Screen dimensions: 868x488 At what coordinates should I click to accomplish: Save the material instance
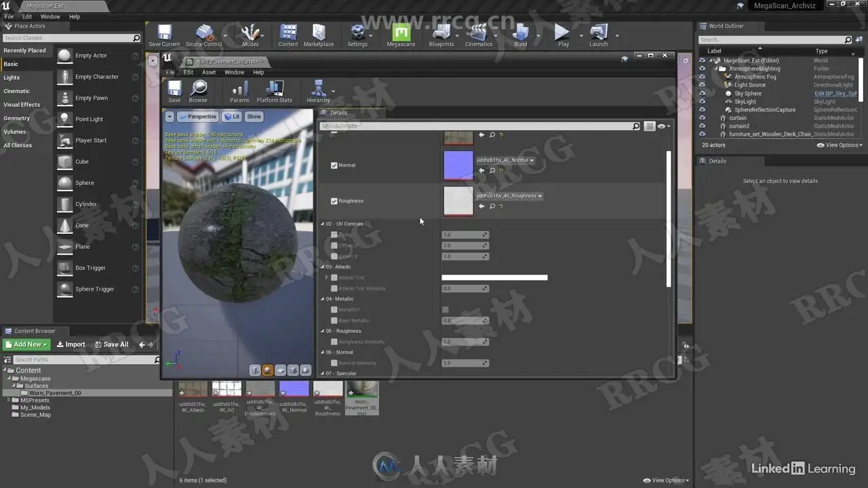coord(174,91)
